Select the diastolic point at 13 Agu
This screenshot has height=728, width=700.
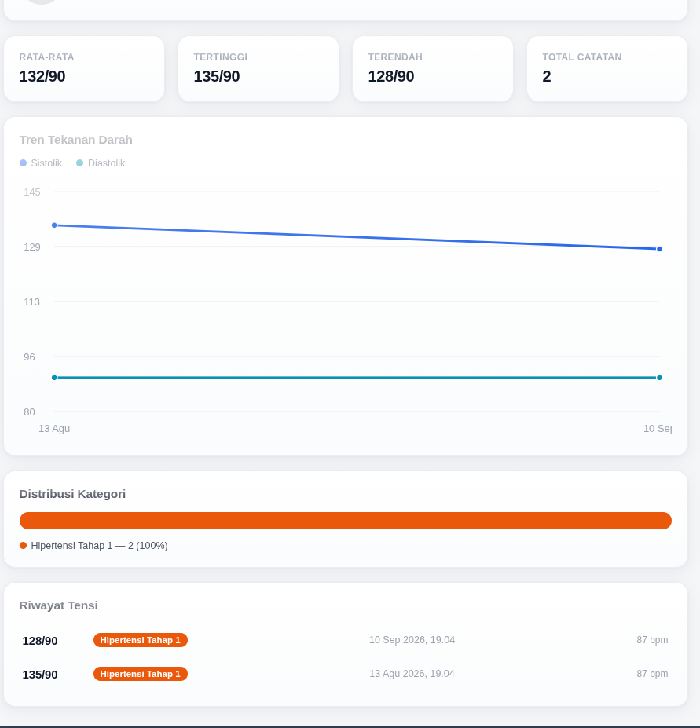click(54, 378)
